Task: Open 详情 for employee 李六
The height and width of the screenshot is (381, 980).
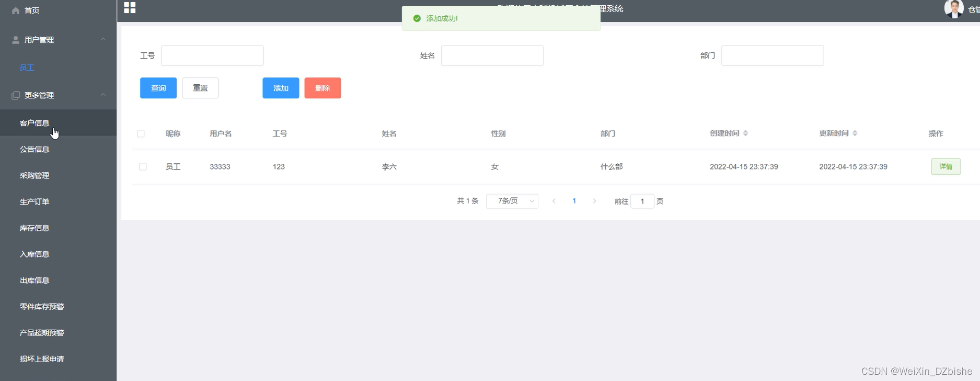Action: pos(946,166)
